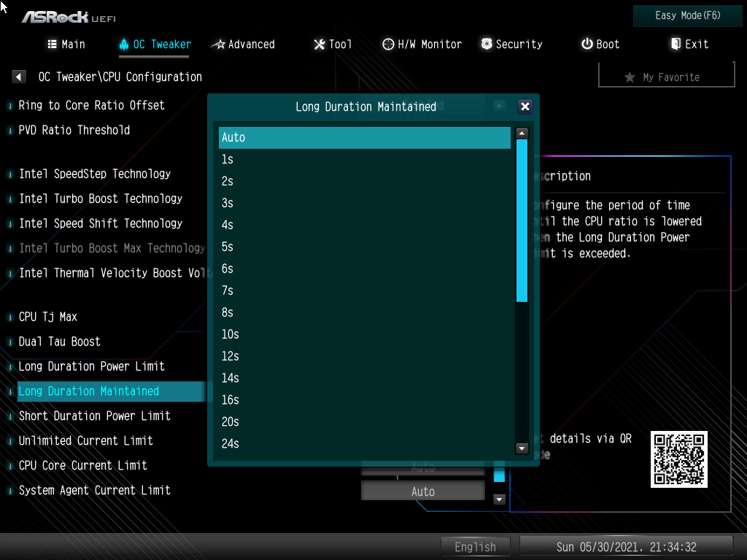Select Unlimited Current Limit setting
Viewport: 747px width, 560px height.
pyautogui.click(x=86, y=440)
